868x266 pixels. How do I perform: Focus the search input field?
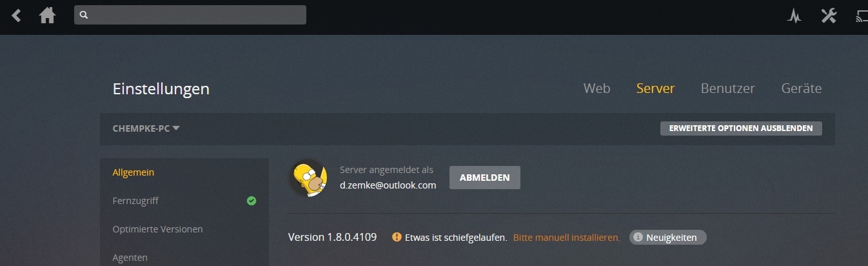190,15
